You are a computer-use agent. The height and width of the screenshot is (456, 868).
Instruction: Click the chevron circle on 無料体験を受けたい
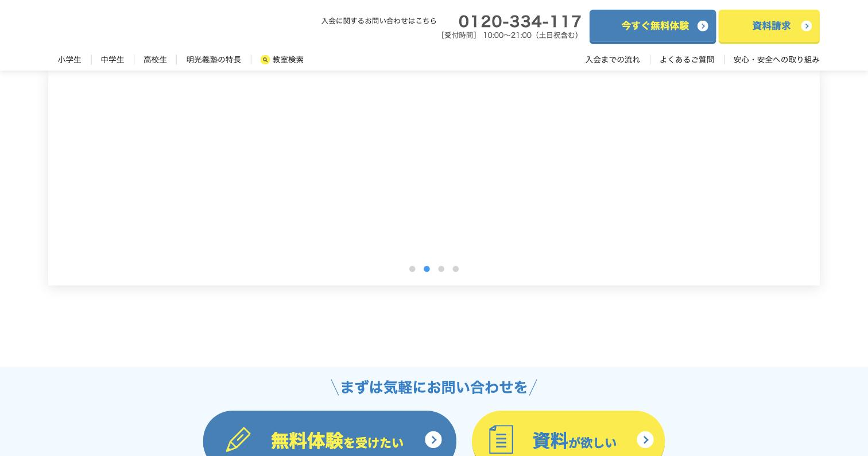[x=433, y=439]
